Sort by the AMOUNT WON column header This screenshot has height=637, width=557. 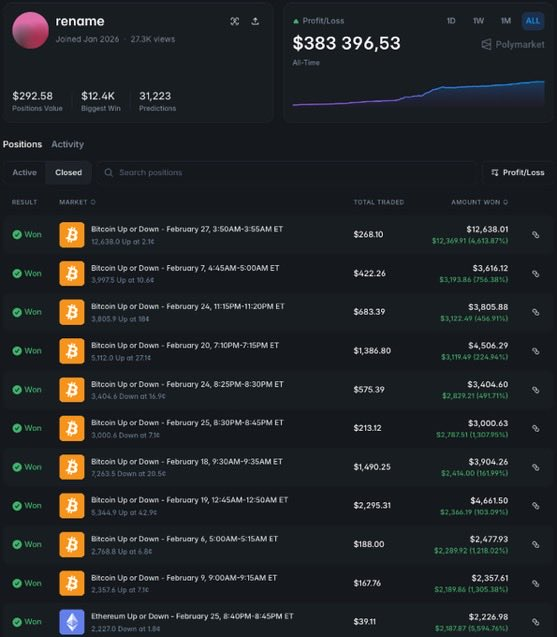[x=479, y=202]
